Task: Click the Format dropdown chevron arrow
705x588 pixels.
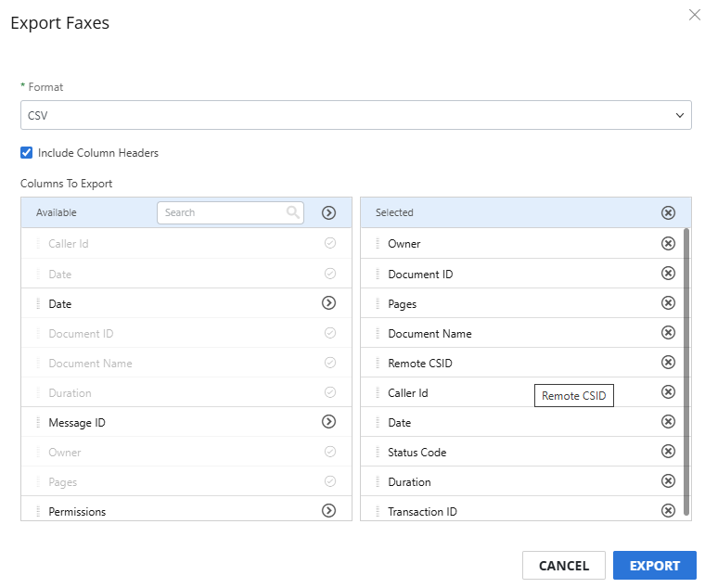Action: pyautogui.click(x=680, y=116)
